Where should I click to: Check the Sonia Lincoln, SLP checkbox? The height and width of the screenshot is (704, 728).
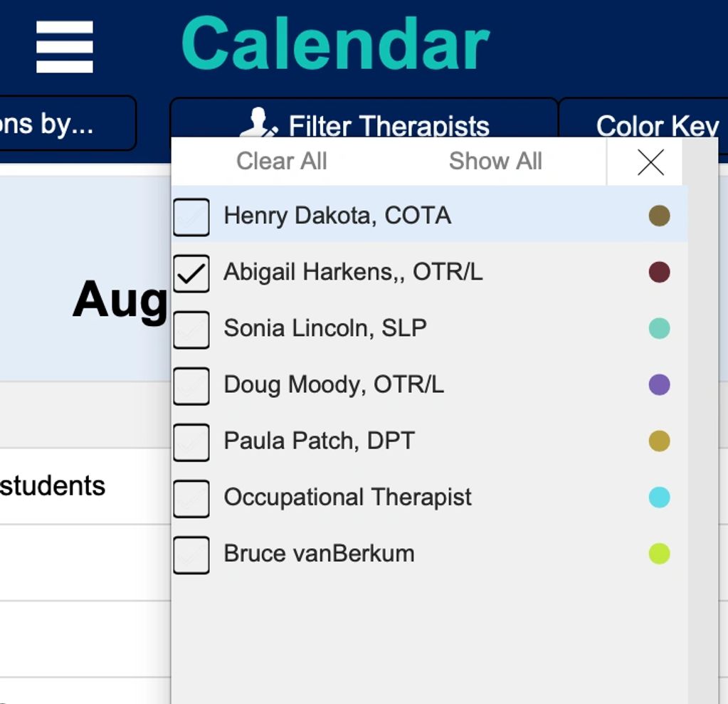(191, 330)
